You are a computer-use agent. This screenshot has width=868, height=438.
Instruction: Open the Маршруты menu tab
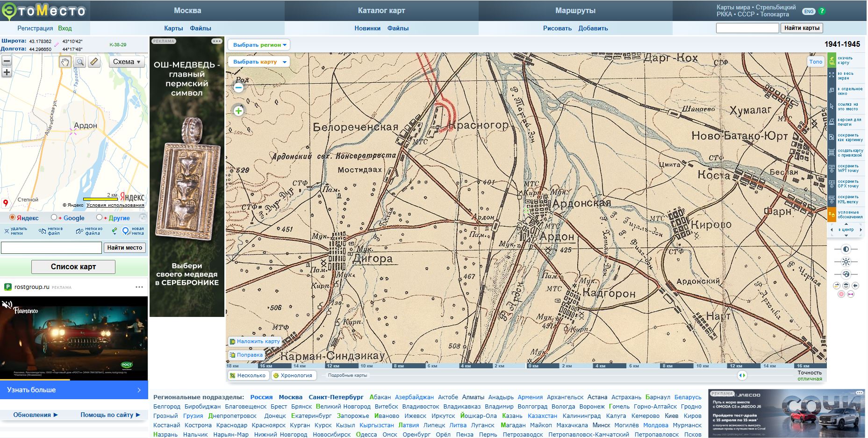click(575, 10)
